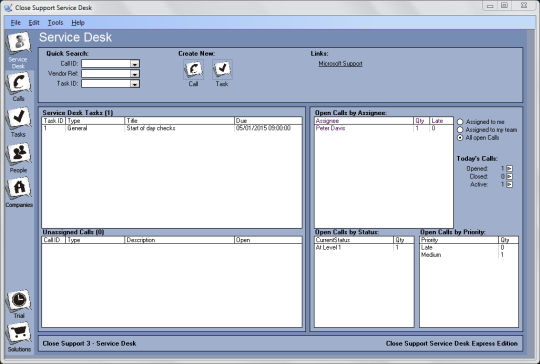The height and width of the screenshot is (364, 540).
Task: Click due date 05/01/2015 09:00:00 cell
Action: 263,128
